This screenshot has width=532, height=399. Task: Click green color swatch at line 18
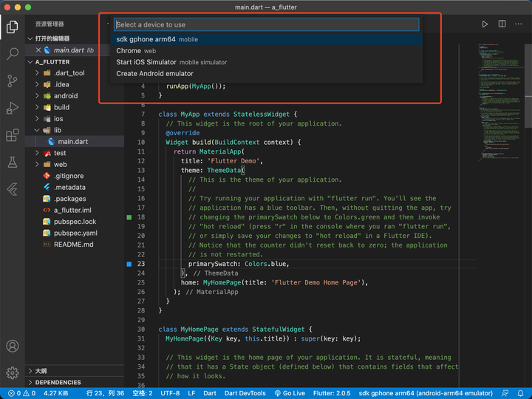pyautogui.click(x=129, y=217)
